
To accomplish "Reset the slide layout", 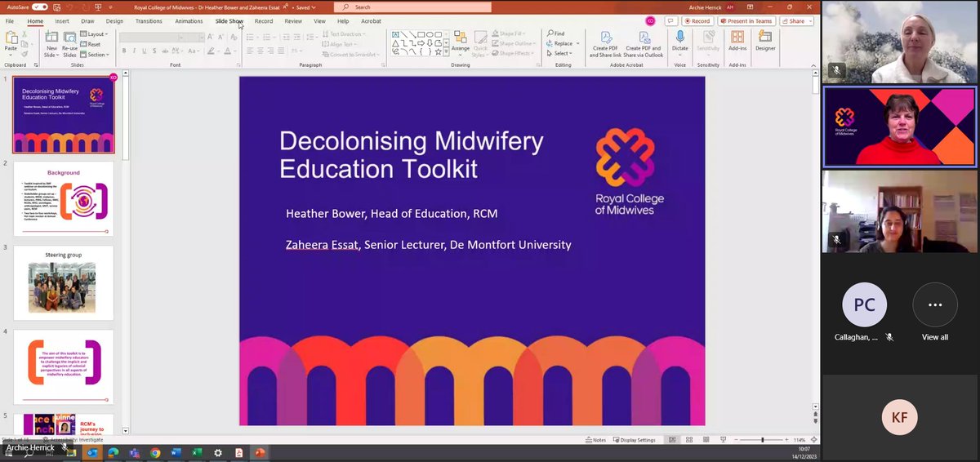I will point(91,44).
